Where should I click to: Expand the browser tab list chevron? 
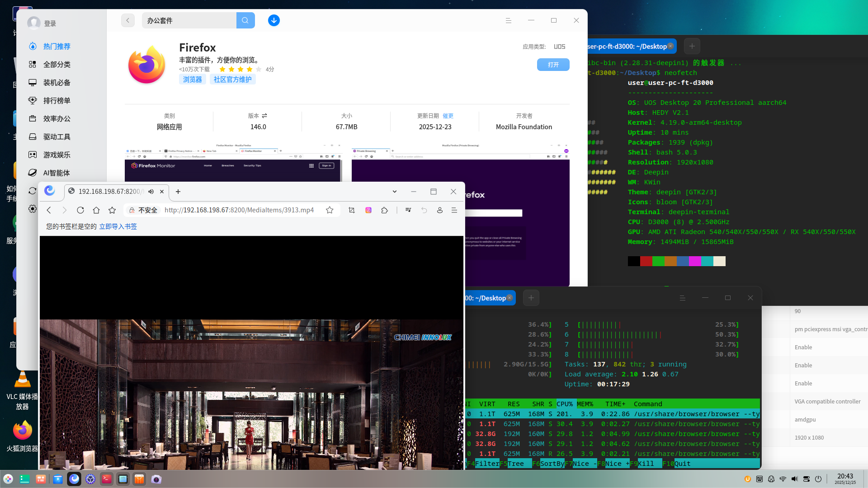tap(394, 192)
